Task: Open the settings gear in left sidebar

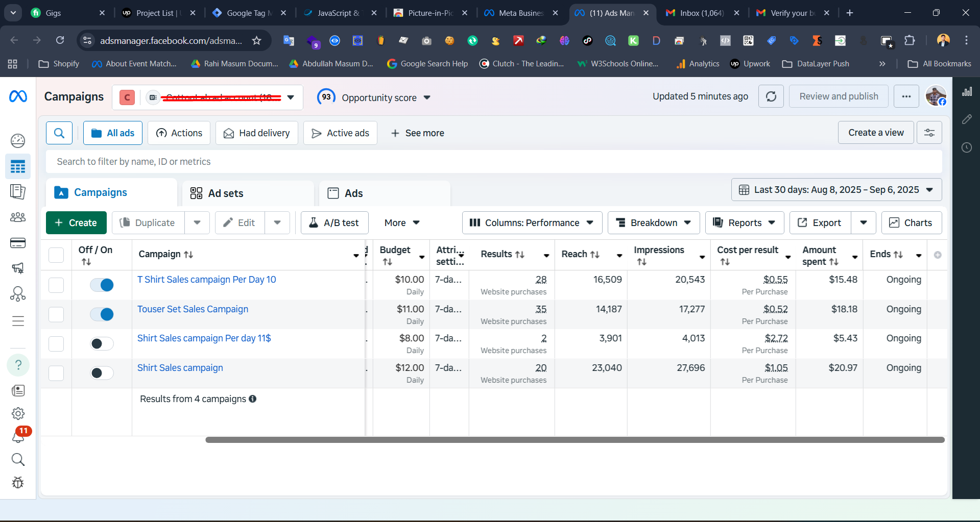Action: pyautogui.click(x=18, y=413)
